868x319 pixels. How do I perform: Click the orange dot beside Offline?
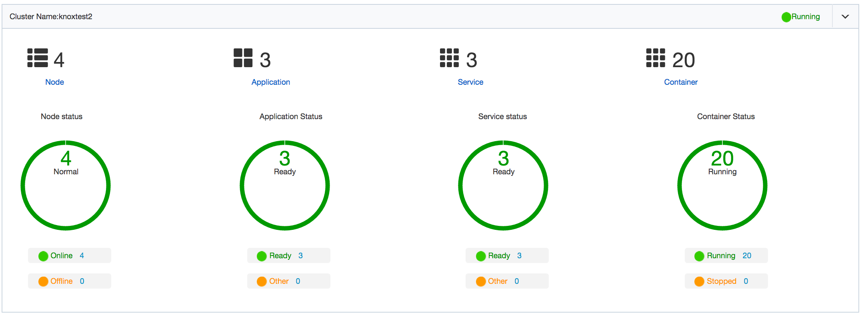[43, 281]
